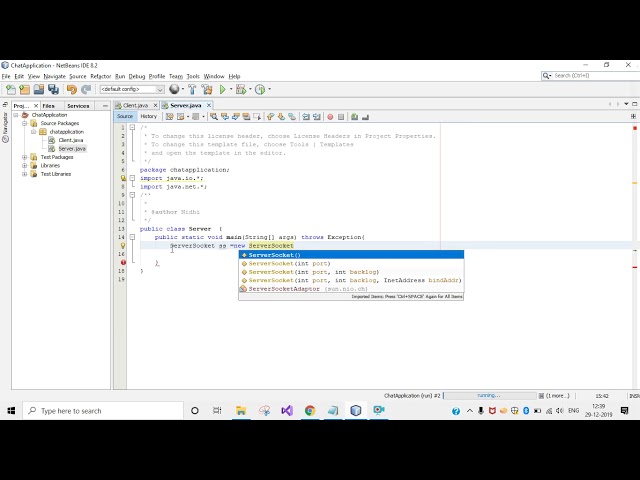This screenshot has width=640, height=480.
Task: Open the Windows notification center icon
Action: 624,411
